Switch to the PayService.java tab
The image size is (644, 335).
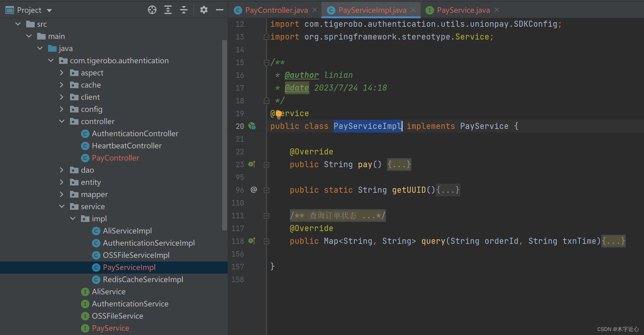(463, 10)
